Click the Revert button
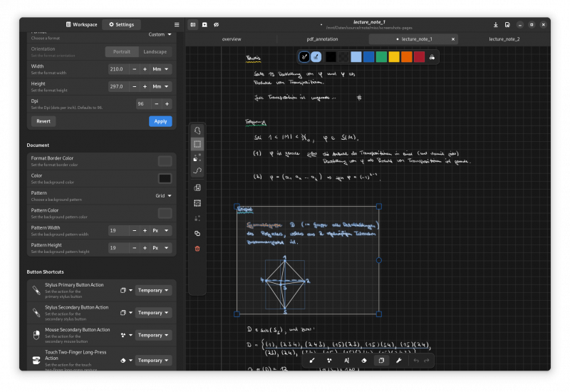The image size is (570, 392). (43, 121)
